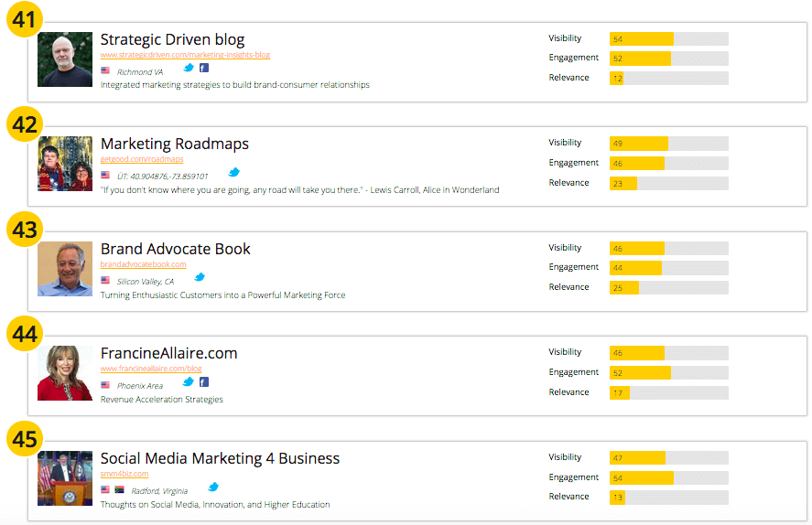812x525 pixels.
Task: Visit the strategicdriven.com marketing-insights-blog link
Action: pyautogui.click(x=185, y=55)
